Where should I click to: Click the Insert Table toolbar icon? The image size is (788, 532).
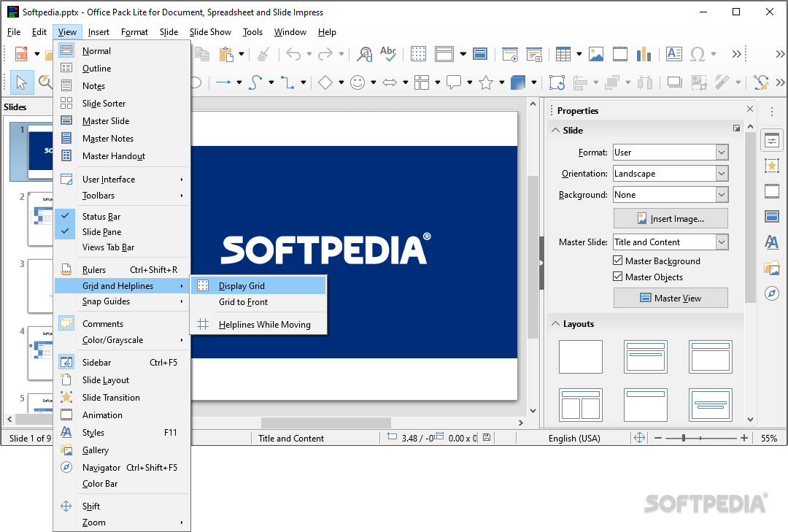[563, 54]
